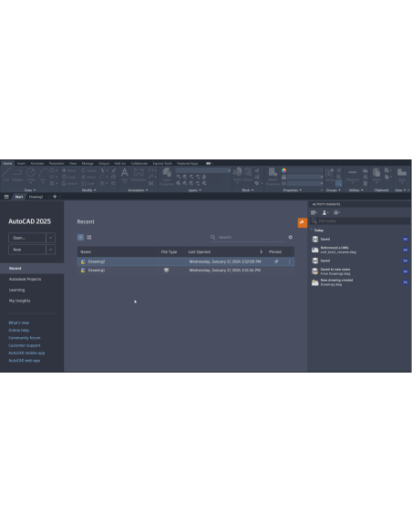Select the Line tool in the ribbon

click(5, 174)
